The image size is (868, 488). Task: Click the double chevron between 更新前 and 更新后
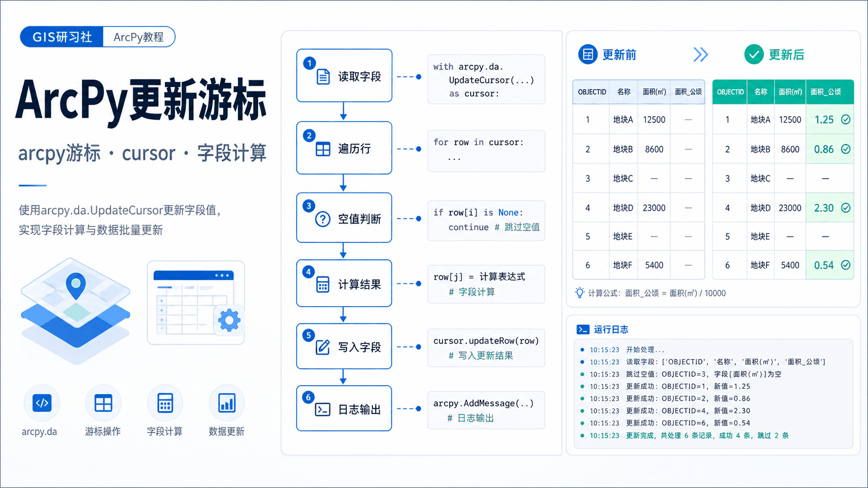coord(701,55)
